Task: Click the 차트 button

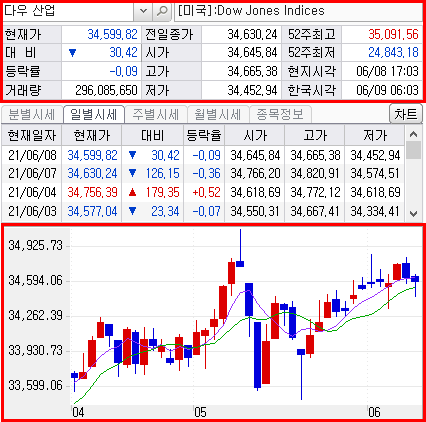Action: 406,114
